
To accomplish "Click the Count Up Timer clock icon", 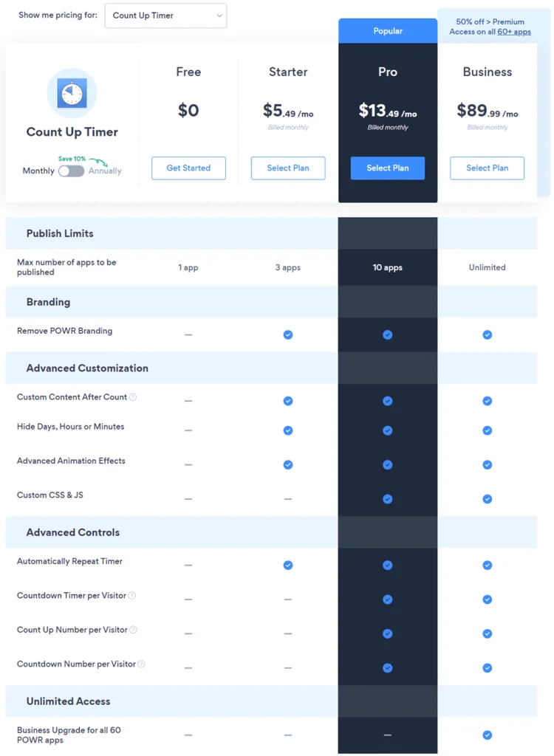I will (x=72, y=93).
